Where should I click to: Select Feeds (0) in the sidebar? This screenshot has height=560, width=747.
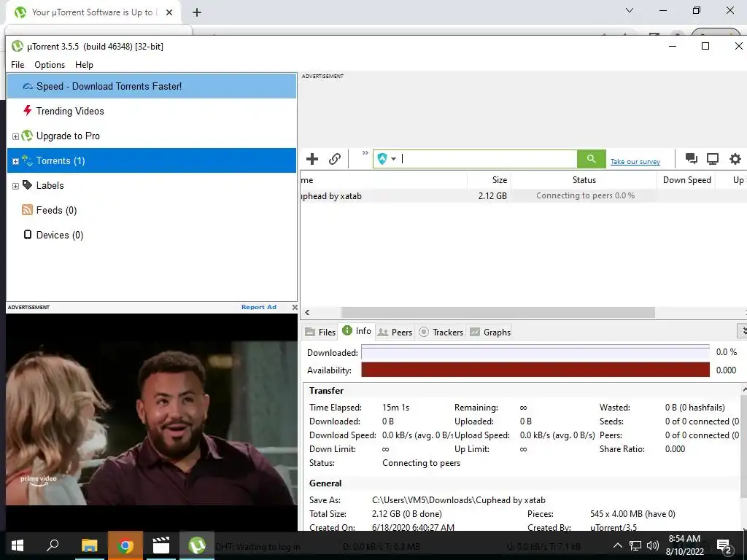pos(152,210)
